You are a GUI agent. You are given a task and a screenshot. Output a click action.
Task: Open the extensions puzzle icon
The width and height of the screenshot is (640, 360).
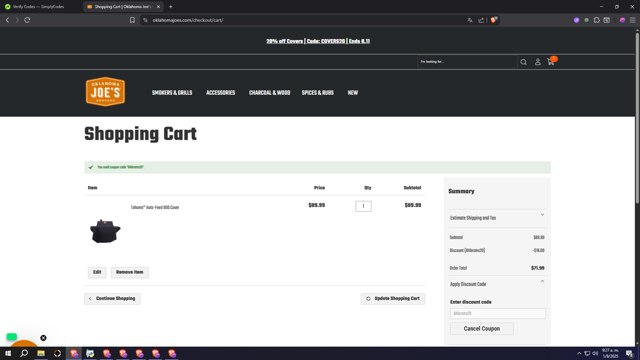point(597,20)
